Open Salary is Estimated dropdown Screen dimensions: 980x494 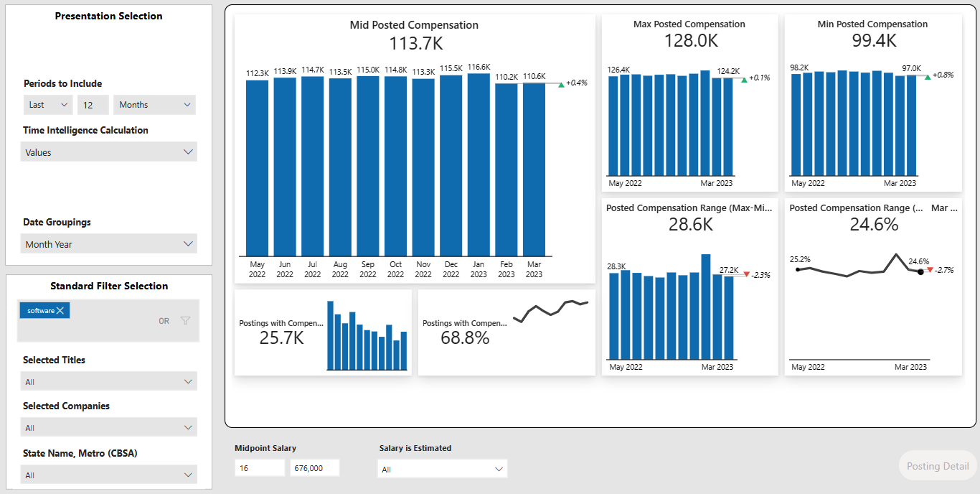coord(442,470)
